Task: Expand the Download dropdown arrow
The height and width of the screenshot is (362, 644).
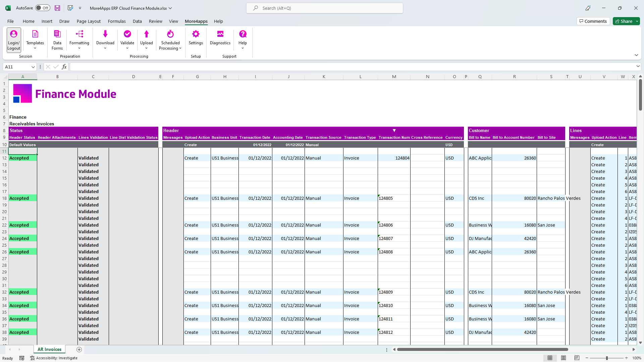Action: coord(105,48)
